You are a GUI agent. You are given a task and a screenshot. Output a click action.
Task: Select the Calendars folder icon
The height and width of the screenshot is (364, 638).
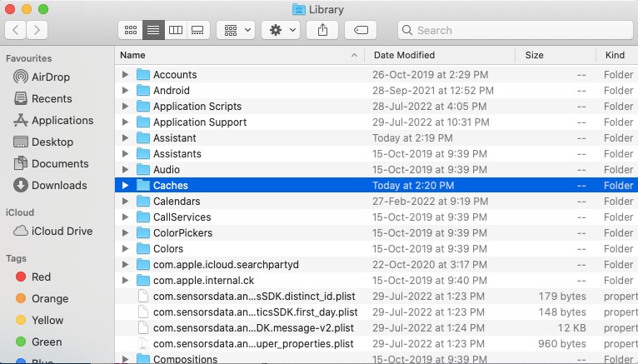click(x=142, y=202)
